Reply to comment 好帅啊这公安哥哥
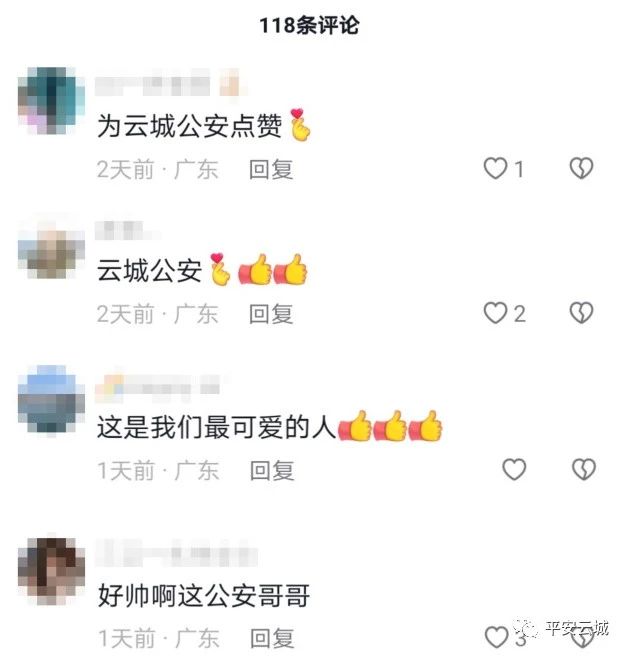Screen dimensions: 629x656 point(272,638)
